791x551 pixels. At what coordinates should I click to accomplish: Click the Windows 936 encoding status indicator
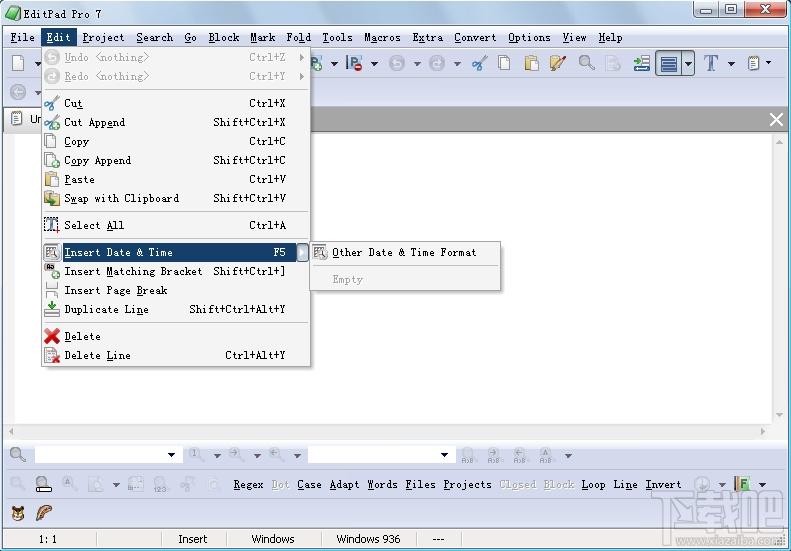point(368,539)
